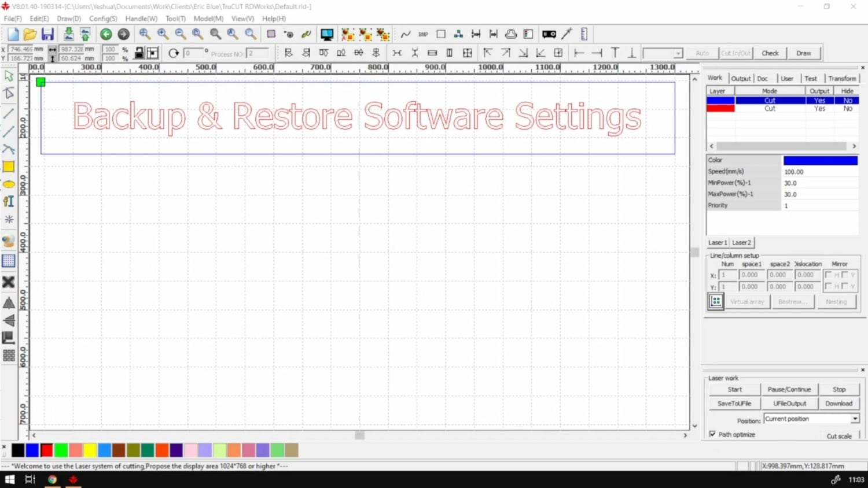Click the BMP bitmap handle toolbar icon
This screenshot has height=488, width=868.
pyautogui.click(x=424, y=35)
